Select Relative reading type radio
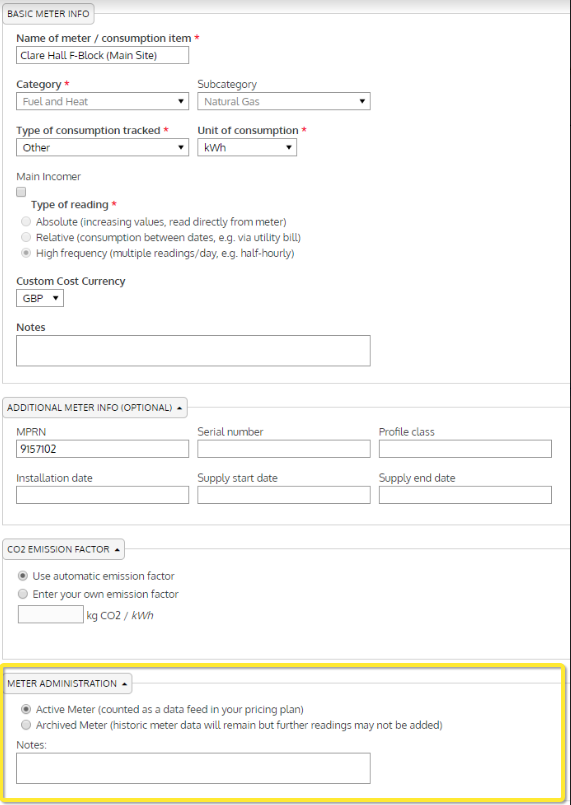 click(26, 237)
